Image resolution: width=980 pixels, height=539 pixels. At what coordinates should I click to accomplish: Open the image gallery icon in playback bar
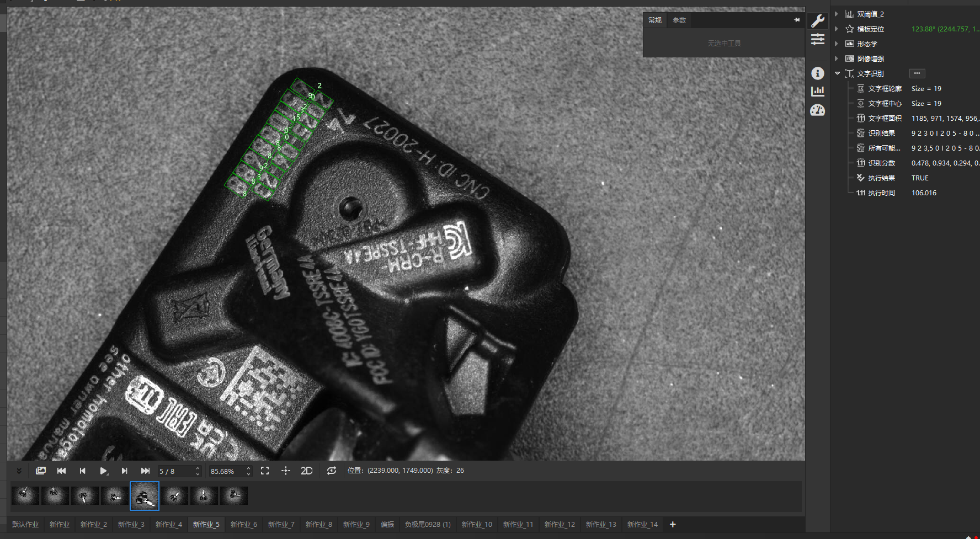[x=41, y=471]
